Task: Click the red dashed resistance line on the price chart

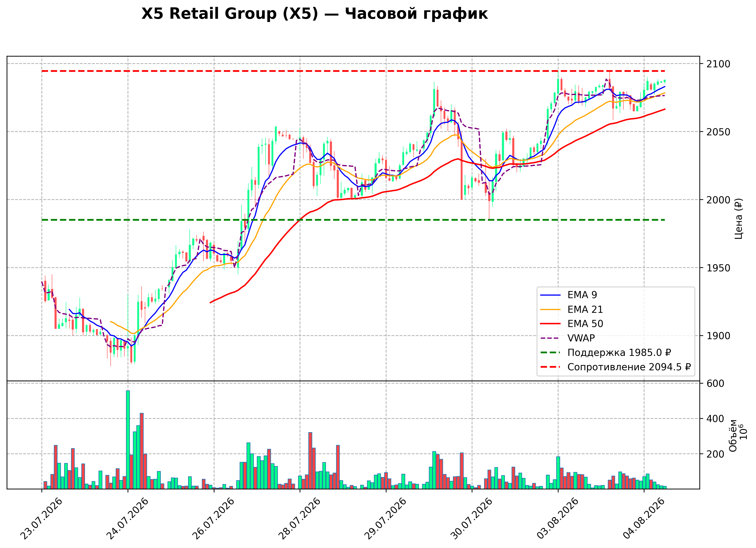Action: 353,71
